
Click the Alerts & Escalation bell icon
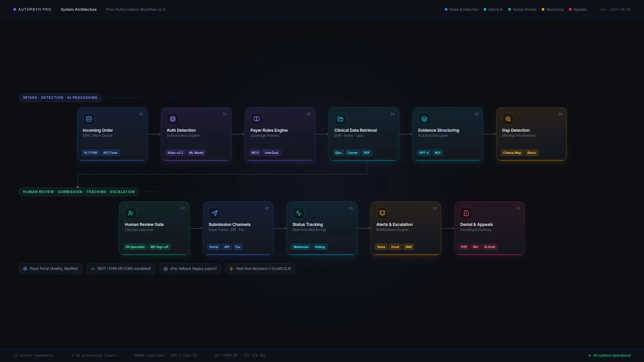point(382,213)
